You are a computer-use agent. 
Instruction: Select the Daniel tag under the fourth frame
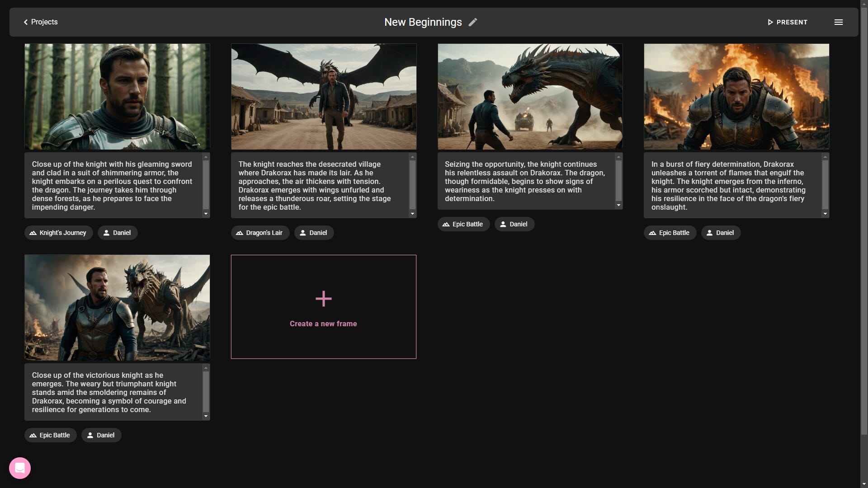720,233
